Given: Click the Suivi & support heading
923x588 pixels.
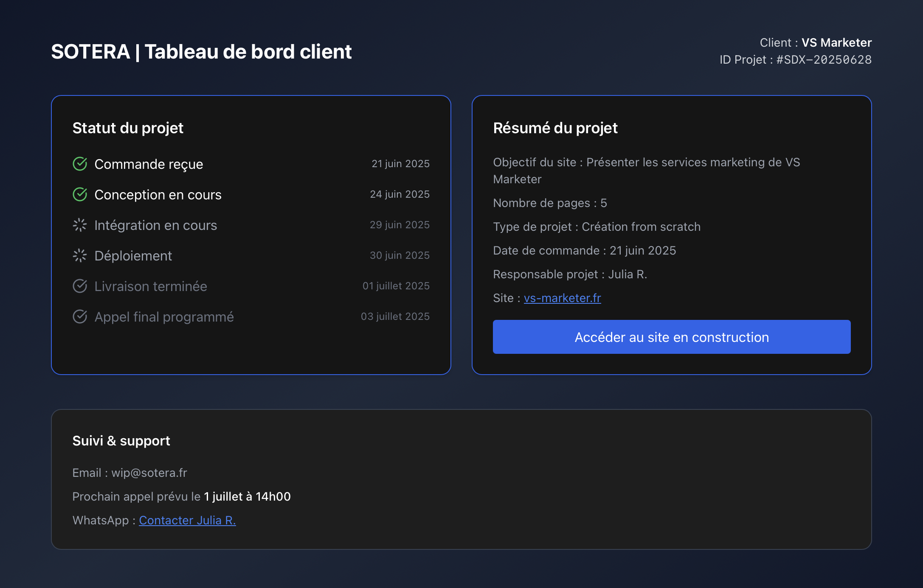Looking at the screenshot, I should coord(121,441).
